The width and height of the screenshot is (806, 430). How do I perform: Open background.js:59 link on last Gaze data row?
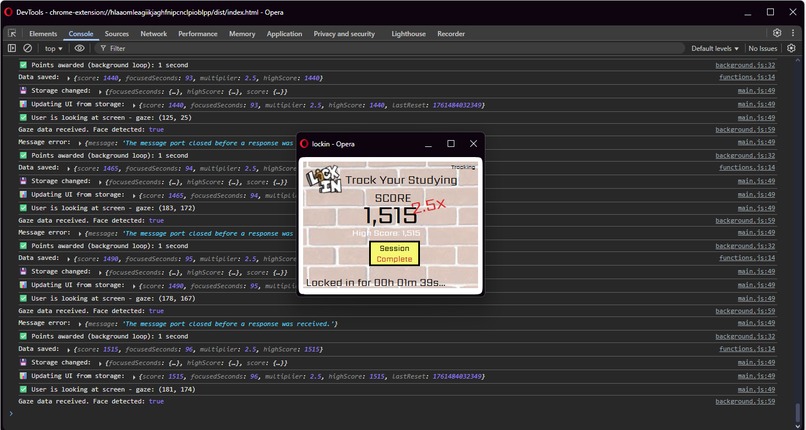coord(745,401)
